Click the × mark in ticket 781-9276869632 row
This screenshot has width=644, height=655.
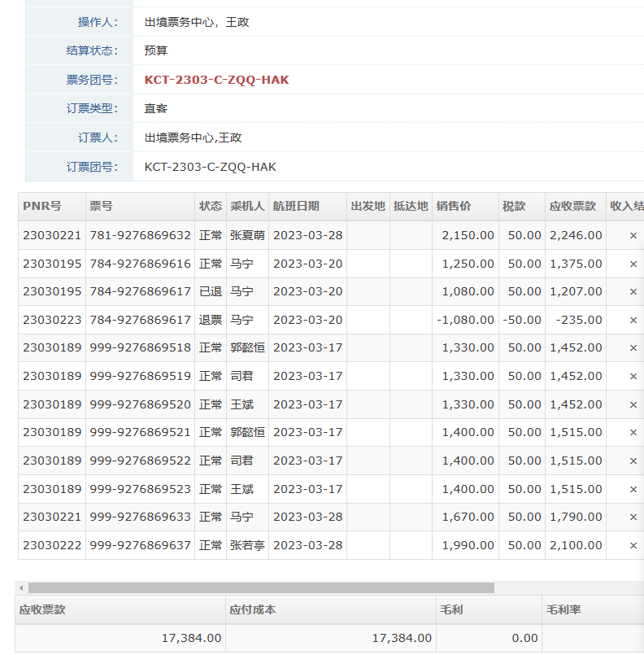[633, 235]
